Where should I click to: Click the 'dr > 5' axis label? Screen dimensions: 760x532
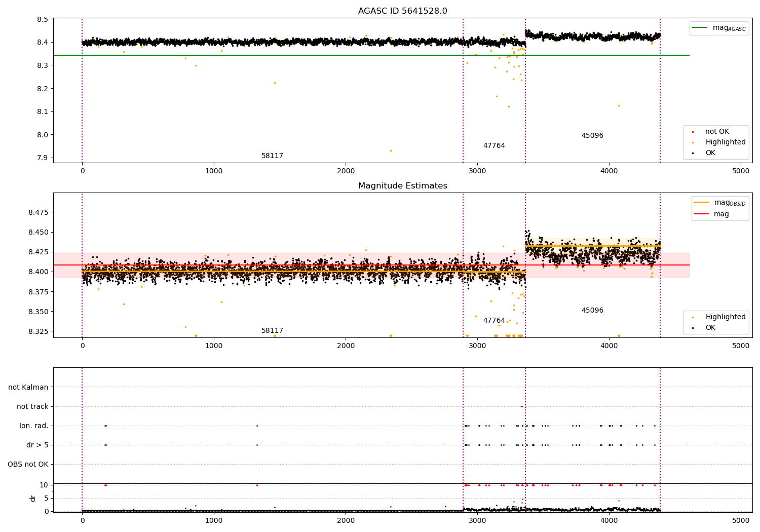(x=37, y=445)
